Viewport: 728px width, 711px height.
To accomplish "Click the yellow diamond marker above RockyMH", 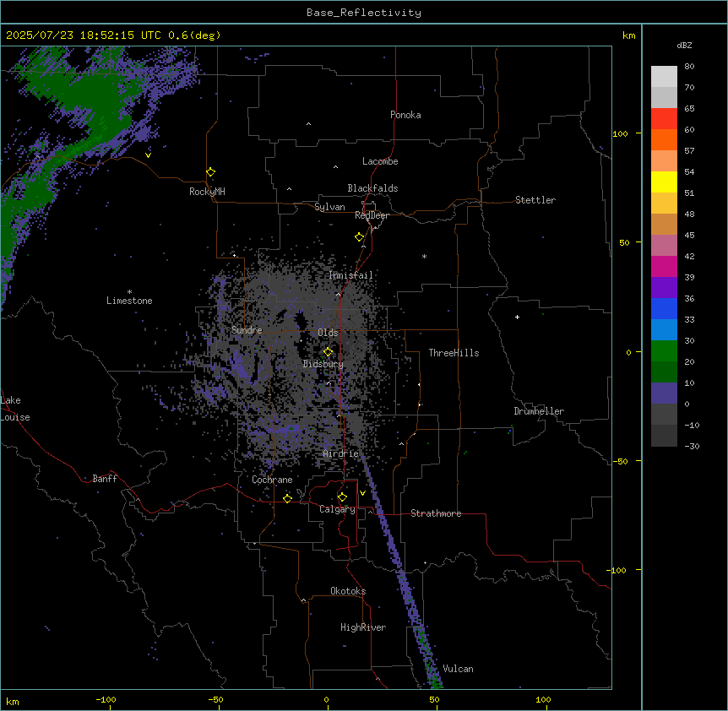I will 211,172.
